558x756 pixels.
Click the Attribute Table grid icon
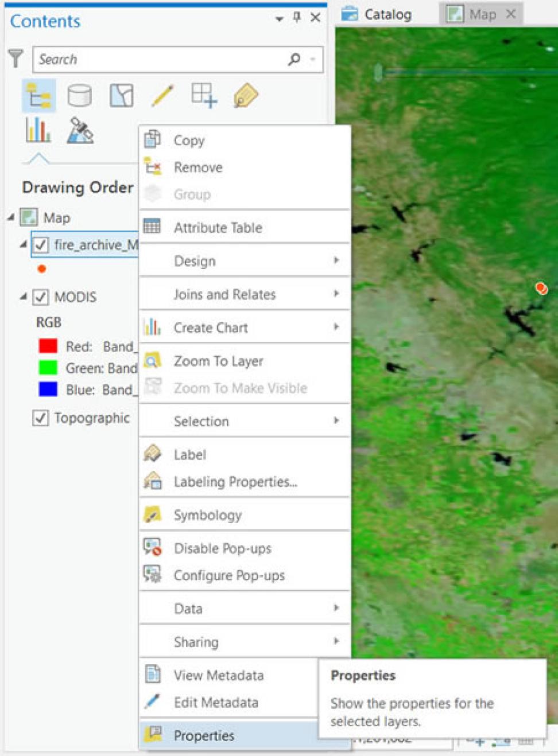[x=152, y=227]
